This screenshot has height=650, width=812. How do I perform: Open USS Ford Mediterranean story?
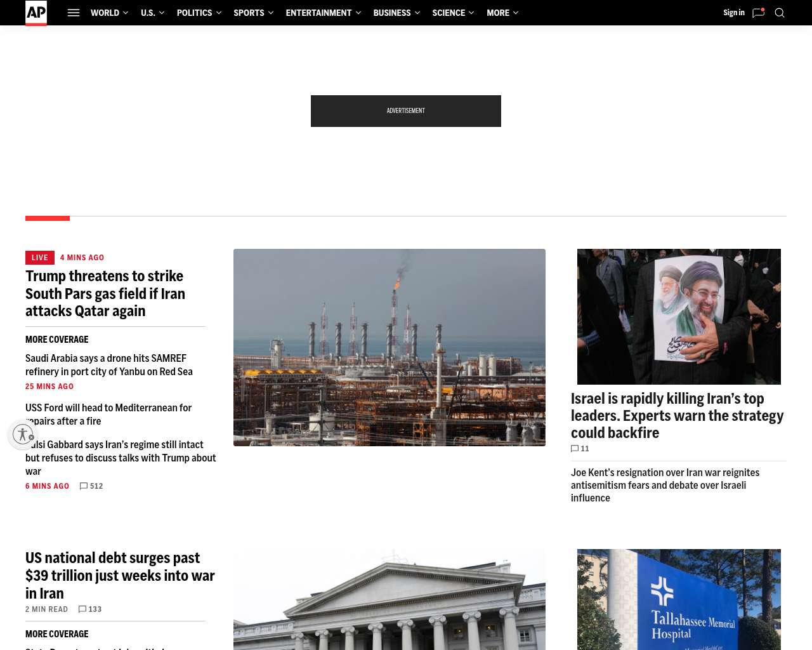point(108,415)
